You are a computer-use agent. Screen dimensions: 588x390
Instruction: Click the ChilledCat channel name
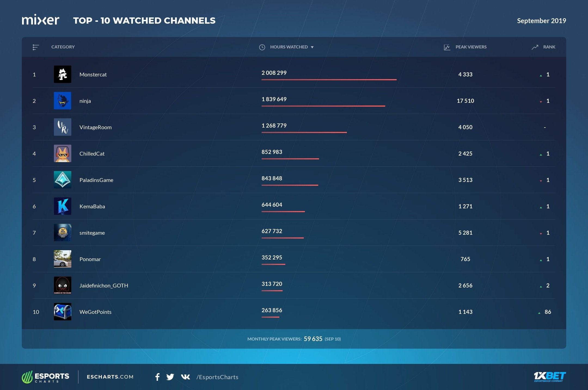92,154
